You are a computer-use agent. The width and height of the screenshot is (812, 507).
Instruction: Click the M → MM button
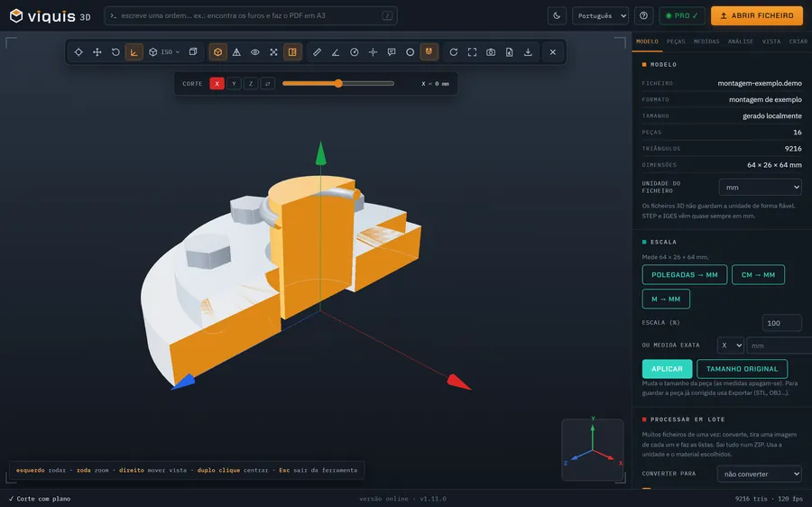point(666,299)
